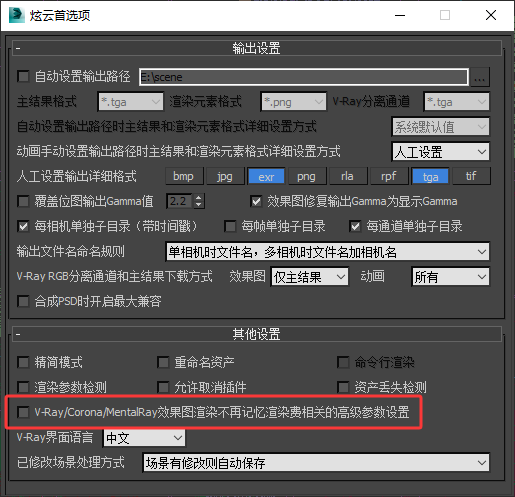Open V-Ray界面语言 dropdown showing 中文
This screenshot has height=497, width=515.
(x=144, y=438)
